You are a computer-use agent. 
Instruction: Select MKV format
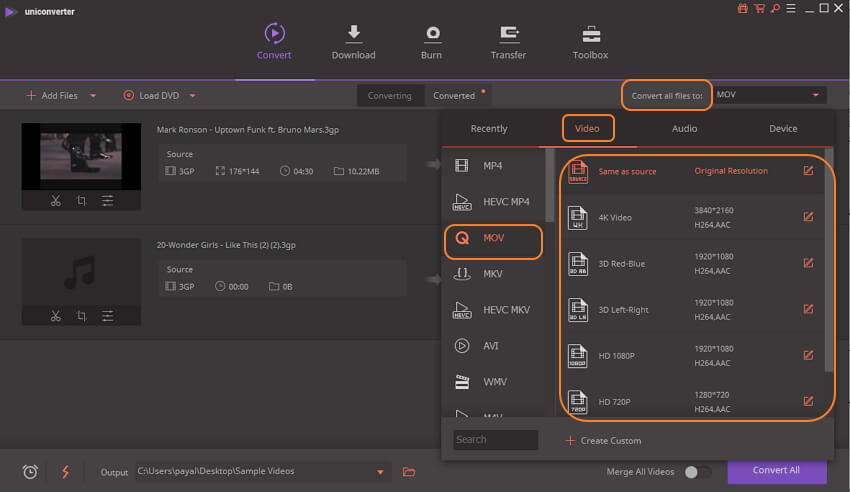(x=493, y=274)
